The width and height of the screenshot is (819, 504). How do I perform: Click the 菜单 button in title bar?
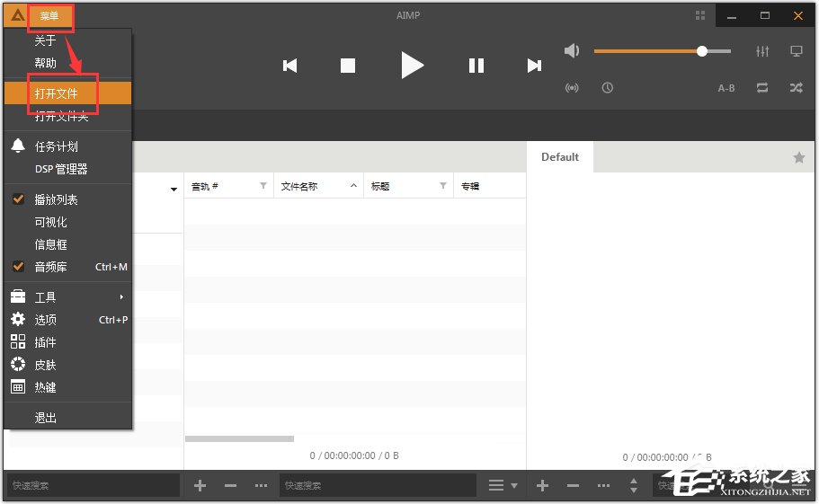pyautogui.click(x=49, y=16)
